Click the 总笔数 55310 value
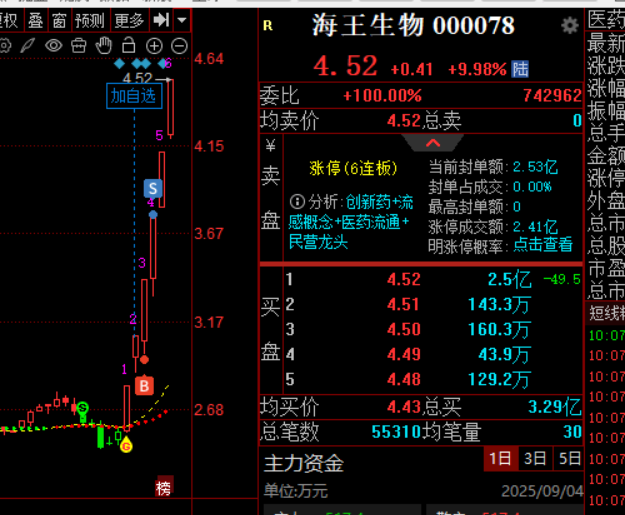The image size is (625, 515). [397, 432]
